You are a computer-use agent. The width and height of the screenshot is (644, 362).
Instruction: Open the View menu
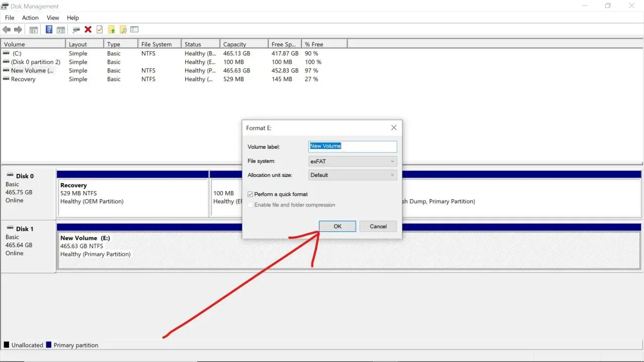point(53,18)
